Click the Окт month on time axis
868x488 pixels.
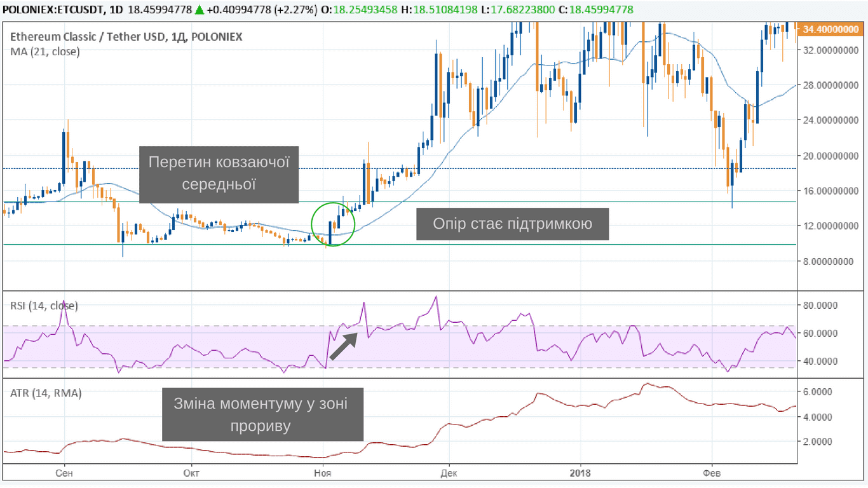pos(191,473)
